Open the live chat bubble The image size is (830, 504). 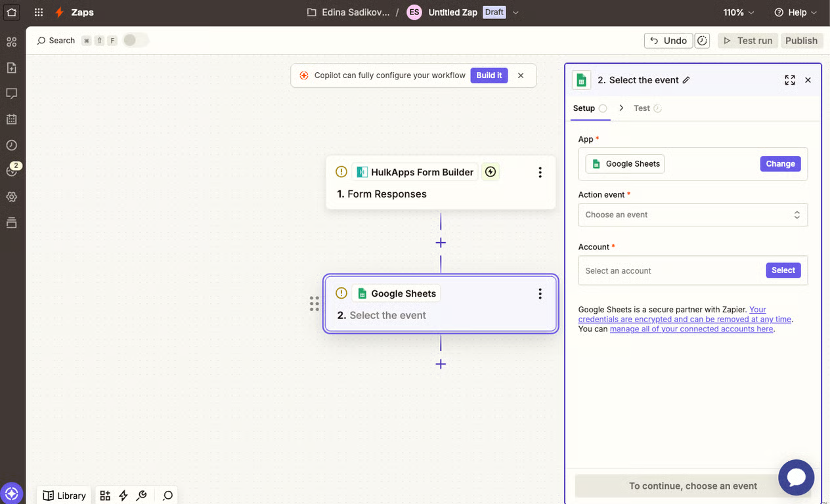(x=797, y=477)
